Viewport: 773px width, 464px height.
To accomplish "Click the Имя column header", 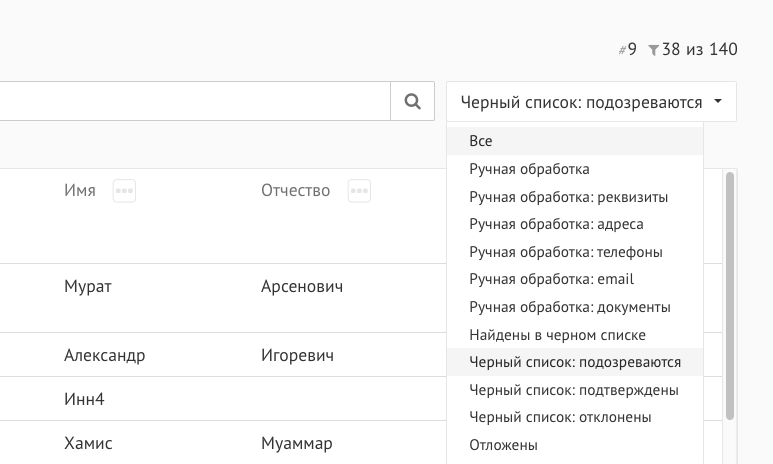I will (x=80, y=190).
